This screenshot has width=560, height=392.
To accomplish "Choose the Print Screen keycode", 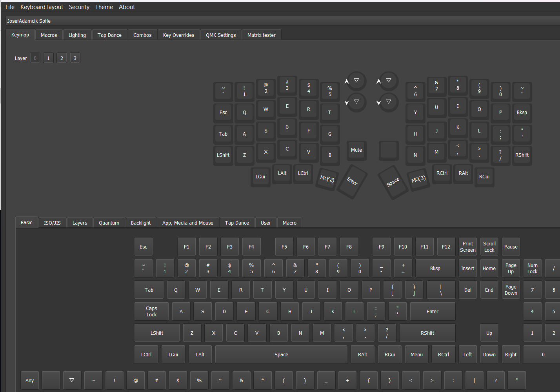I will click(467, 247).
